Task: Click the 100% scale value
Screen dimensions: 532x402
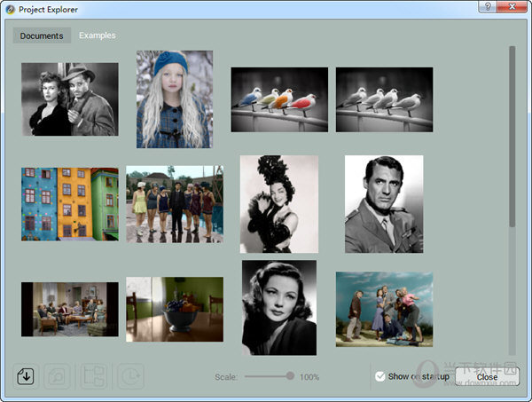Action: point(309,377)
